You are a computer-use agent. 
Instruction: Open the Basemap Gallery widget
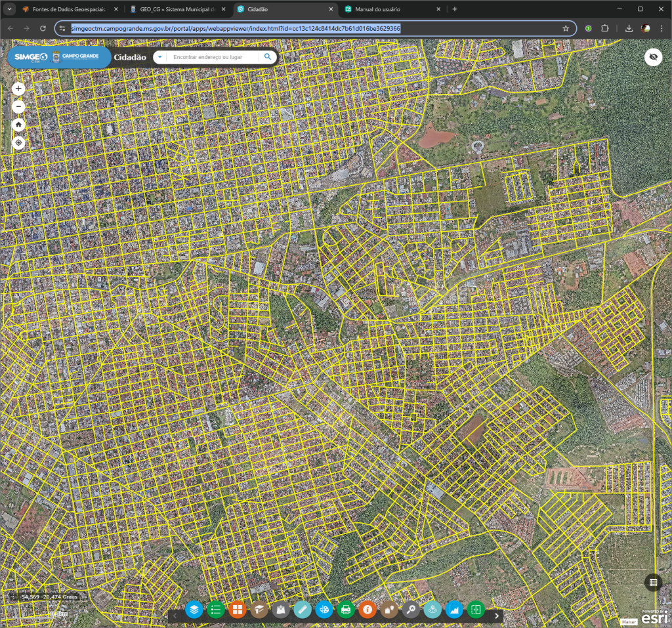pyautogui.click(x=238, y=610)
